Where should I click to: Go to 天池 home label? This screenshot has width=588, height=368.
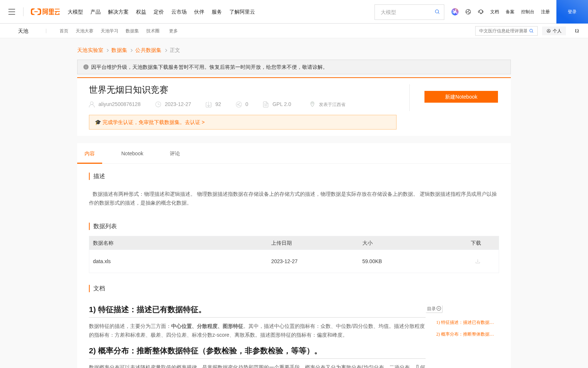23,31
